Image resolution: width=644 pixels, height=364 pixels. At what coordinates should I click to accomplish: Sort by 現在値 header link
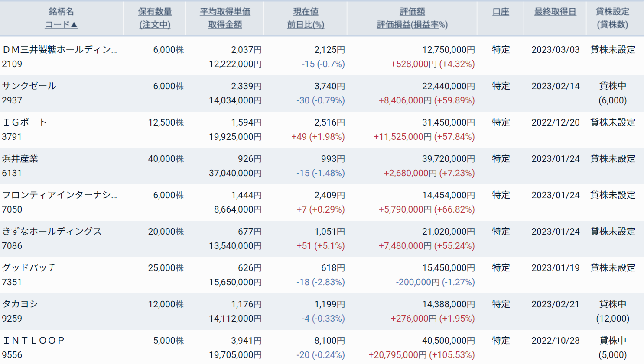(x=306, y=12)
